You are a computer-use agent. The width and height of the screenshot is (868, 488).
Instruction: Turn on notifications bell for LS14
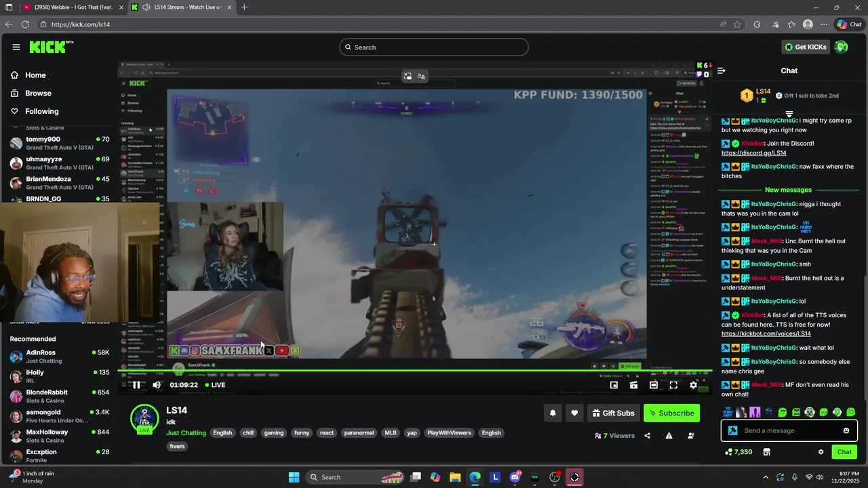pyautogui.click(x=553, y=413)
